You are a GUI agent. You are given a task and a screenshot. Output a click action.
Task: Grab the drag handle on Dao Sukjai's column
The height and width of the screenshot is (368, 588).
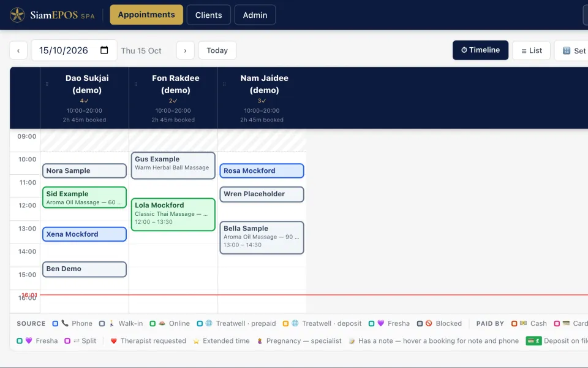click(x=47, y=84)
